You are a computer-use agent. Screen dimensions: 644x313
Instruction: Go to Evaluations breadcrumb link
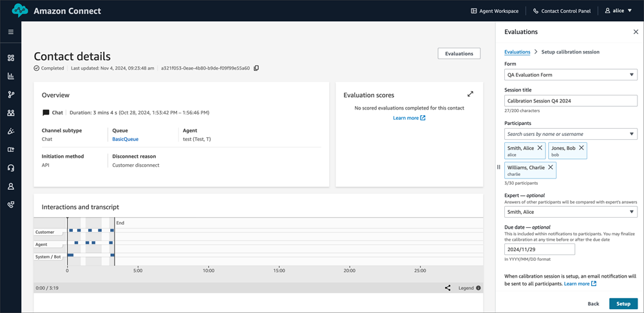tap(517, 52)
